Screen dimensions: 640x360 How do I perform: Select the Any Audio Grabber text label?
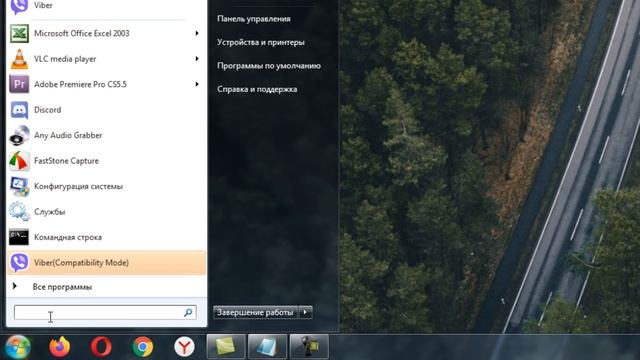click(68, 135)
